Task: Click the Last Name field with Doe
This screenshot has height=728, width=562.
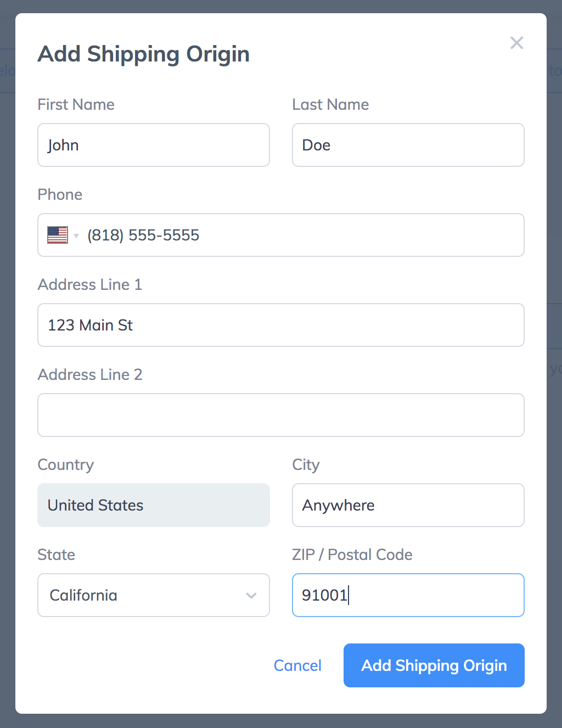Action: 408,145
